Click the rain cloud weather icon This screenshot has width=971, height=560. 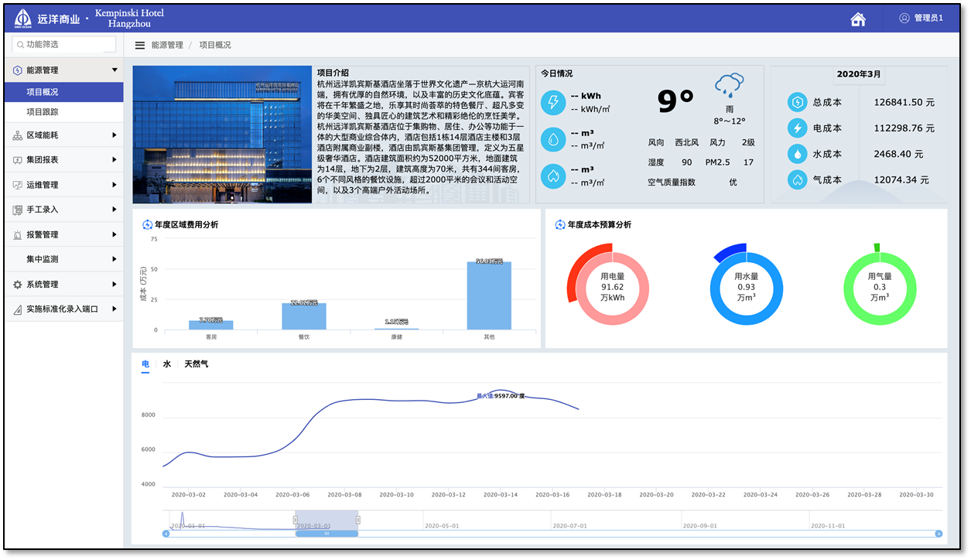pyautogui.click(x=730, y=84)
